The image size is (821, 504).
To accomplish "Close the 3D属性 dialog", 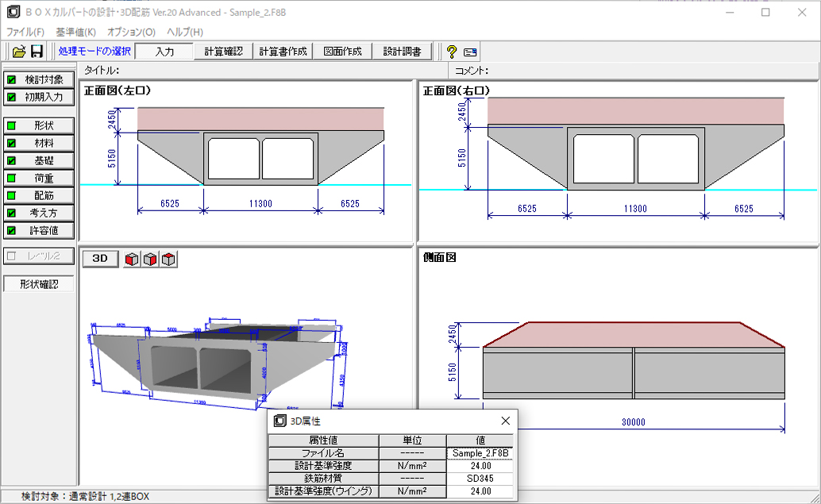I will click(505, 421).
